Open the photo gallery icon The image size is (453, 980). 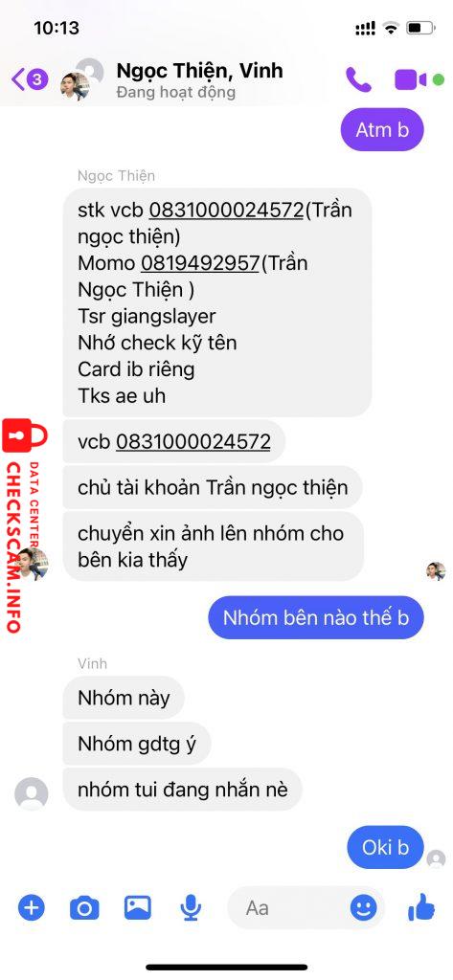[x=138, y=907]
